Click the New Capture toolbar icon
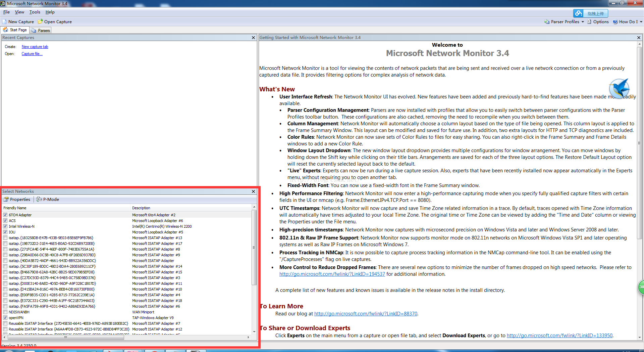The width and height of the screenshot is (644, 352). tap(5, 21)
